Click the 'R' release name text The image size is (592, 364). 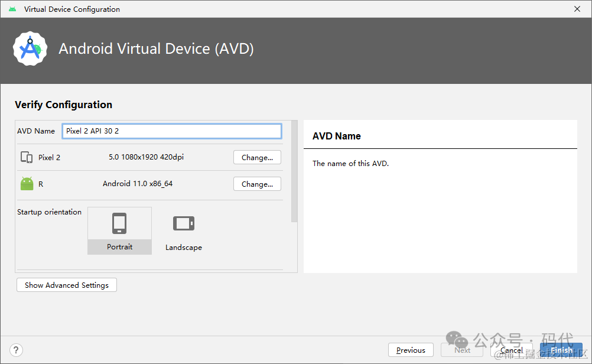click(x=41, y=184)
